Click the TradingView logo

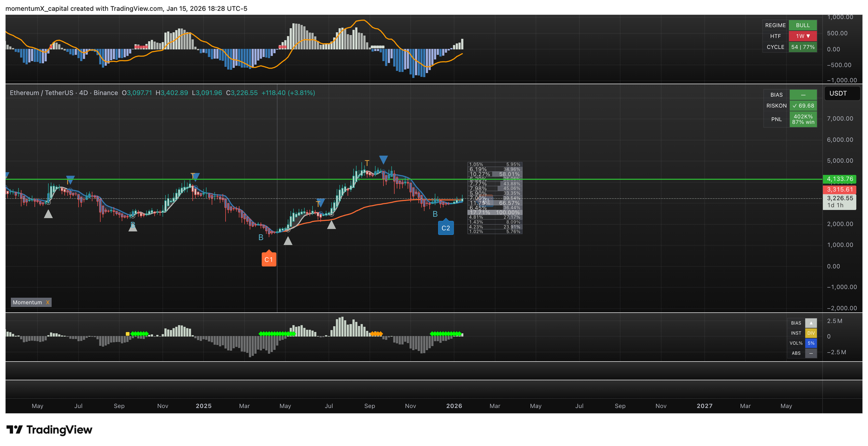tap(49, 430)
